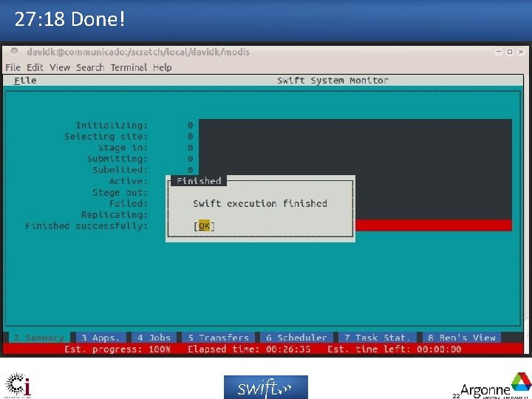Screen dimensions: 532x399
Task: Click the window menu dot icon in title bar
Action: 14,51
